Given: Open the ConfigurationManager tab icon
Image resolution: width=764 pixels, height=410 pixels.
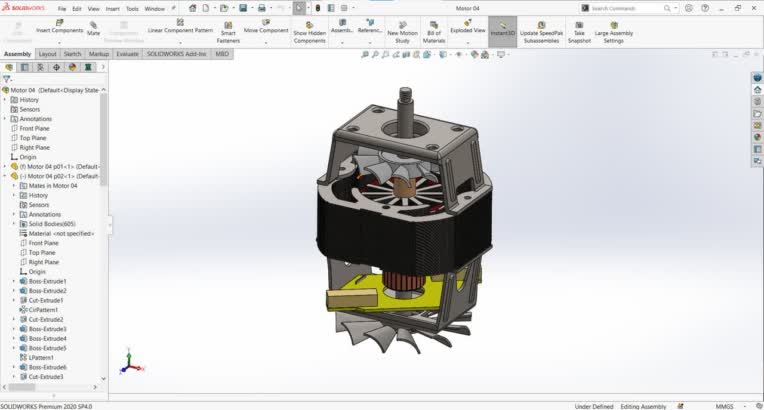Looking at the screenshot, I should pos(40,67).
